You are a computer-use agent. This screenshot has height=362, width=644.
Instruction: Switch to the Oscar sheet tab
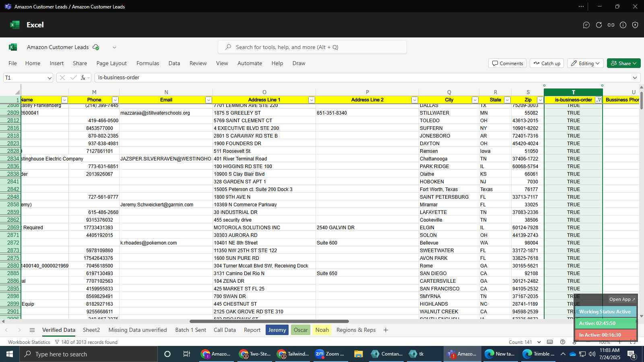coord(301,330)
